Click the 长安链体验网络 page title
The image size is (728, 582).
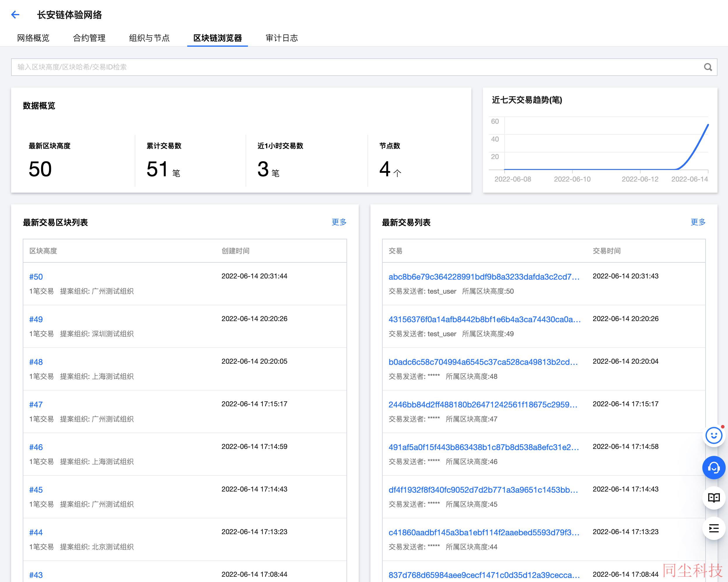coord(69,15)
